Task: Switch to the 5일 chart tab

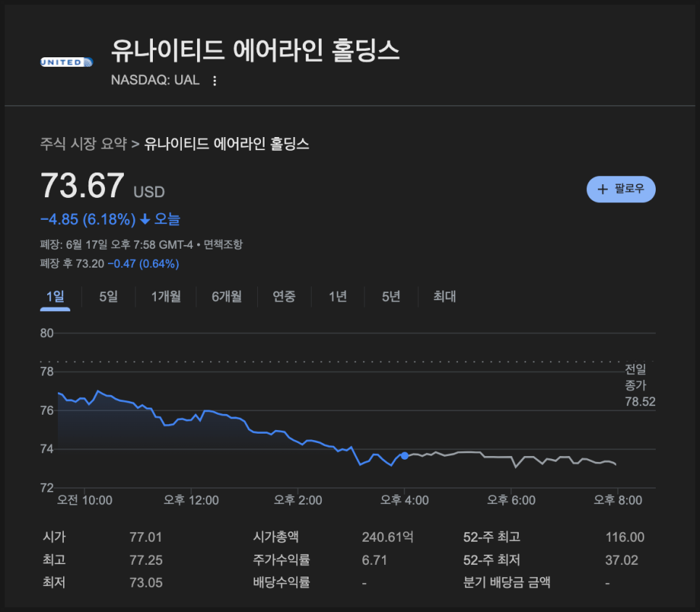Action: 109,296
